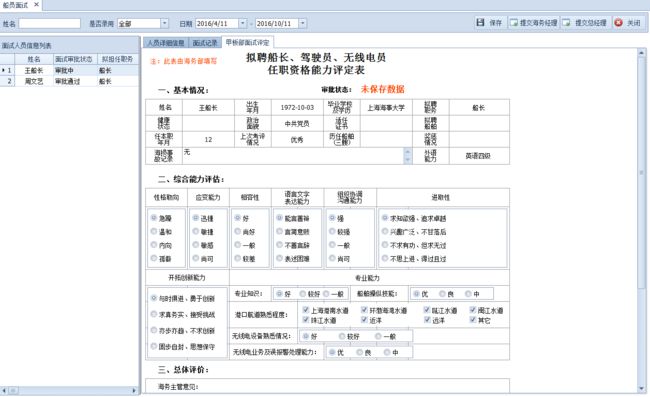Click left list horizontal scrollbar right arrow
The height and width of the screenshot is (397, 650).
pyautogui.click(x=134, y=390)
